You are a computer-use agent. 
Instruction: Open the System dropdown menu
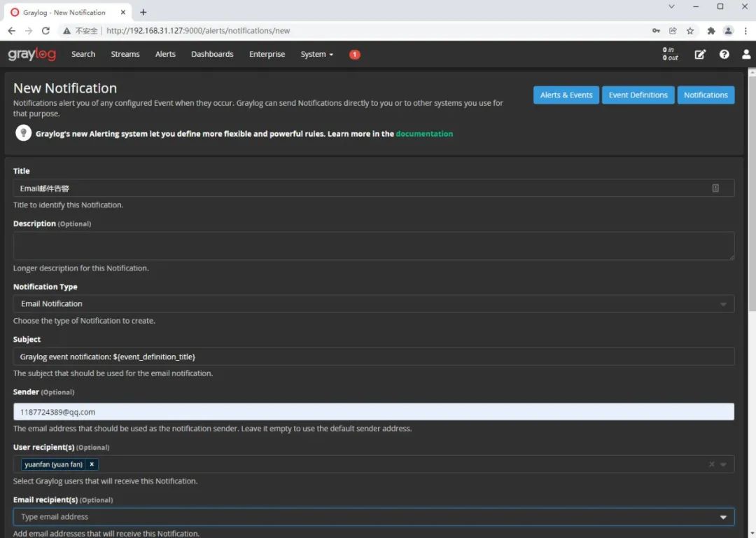[317, 54]
